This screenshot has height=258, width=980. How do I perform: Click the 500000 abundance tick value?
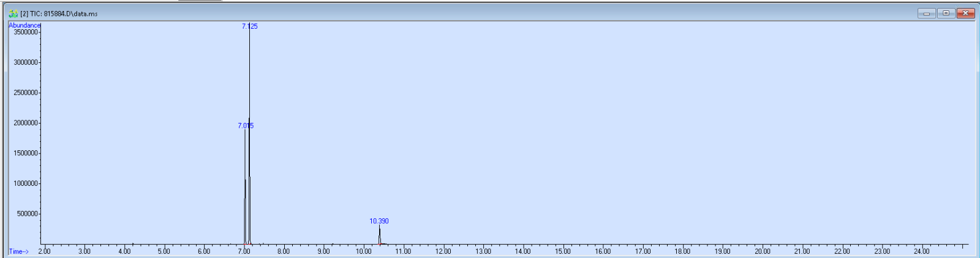pos(28,214)
